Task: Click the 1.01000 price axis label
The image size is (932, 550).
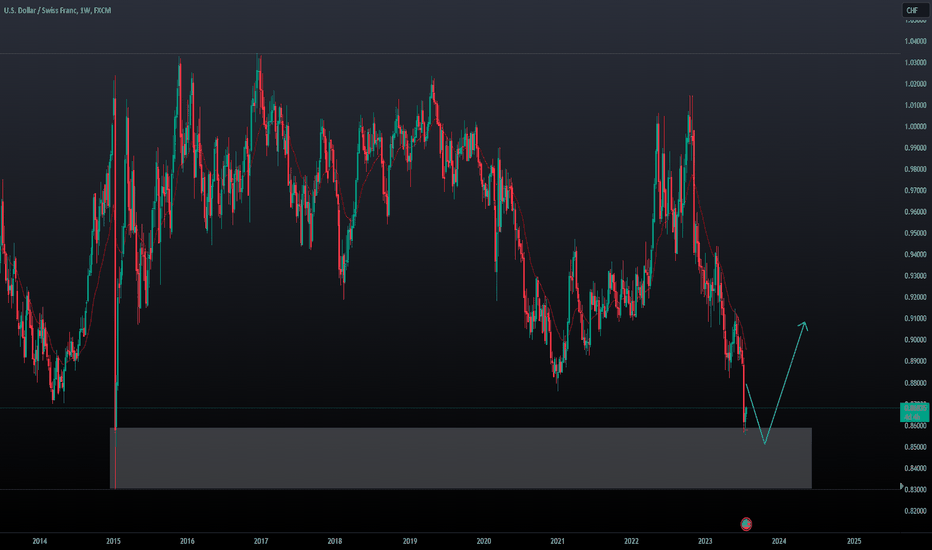Action: pyautogui.click(x=915, y=105)
